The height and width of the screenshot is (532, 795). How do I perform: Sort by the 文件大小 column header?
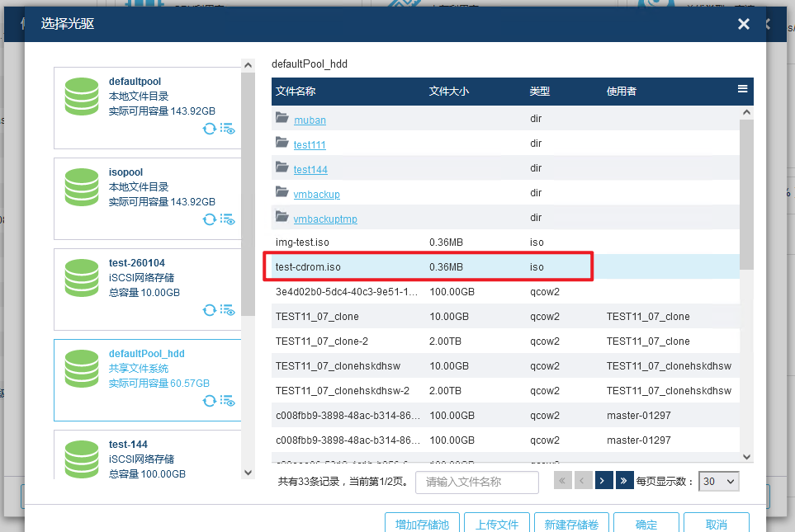pos(449,92)
